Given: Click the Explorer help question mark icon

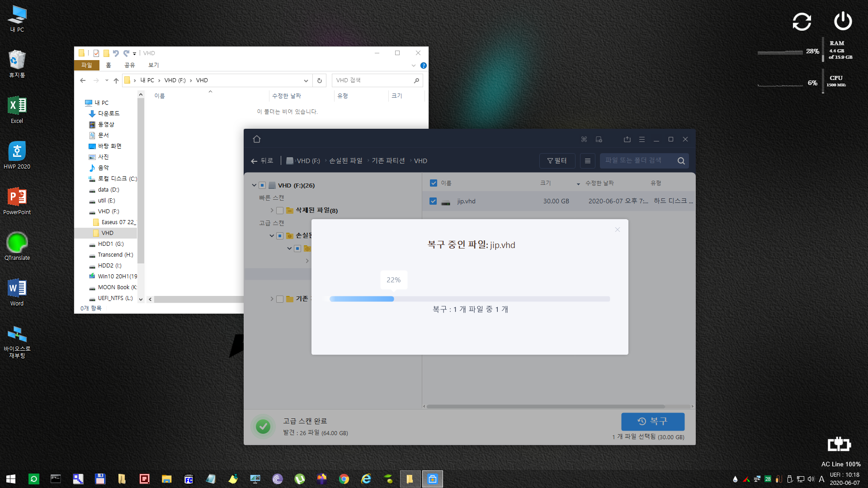Looking at the screenshot, I should click(423, 66).
